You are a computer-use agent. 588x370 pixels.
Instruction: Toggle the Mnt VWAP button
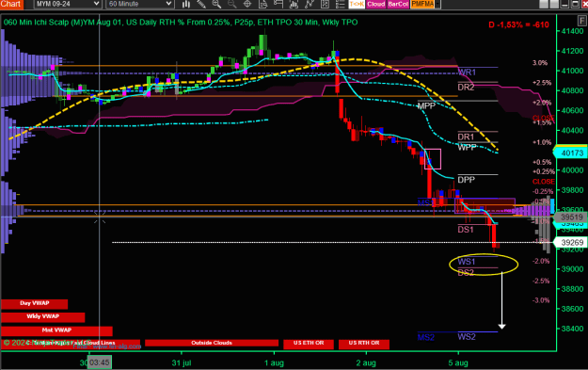tap(56, 330)
